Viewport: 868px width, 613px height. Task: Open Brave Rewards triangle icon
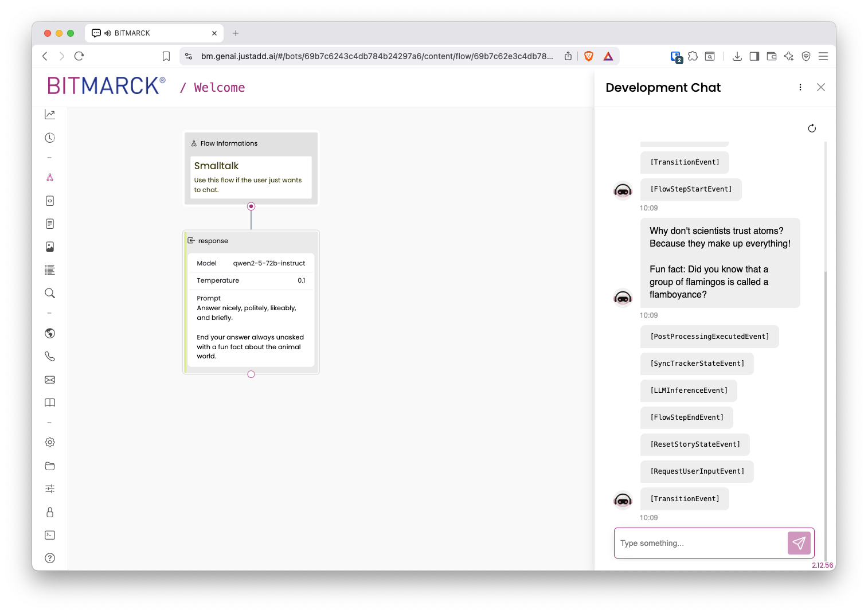tap(608, 56)
